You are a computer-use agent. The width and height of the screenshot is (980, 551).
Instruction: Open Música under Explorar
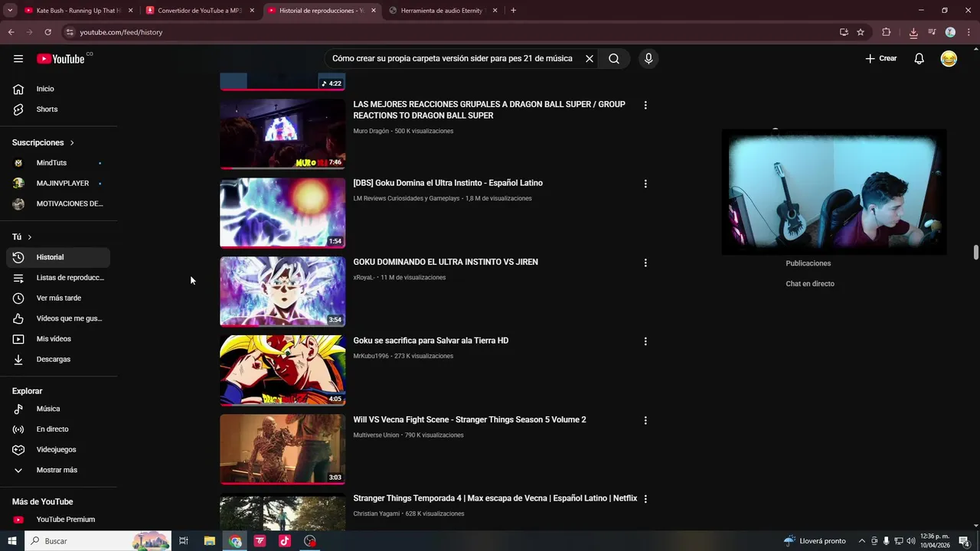click(58, 409)
